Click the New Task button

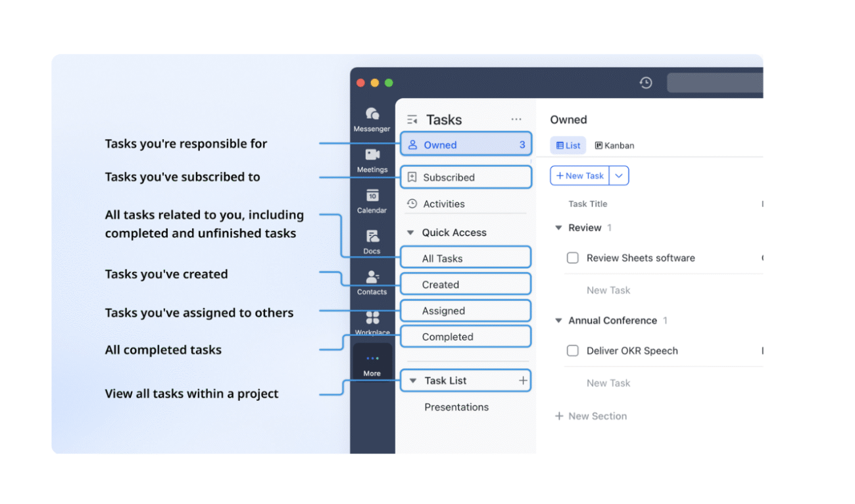[579, 176]
